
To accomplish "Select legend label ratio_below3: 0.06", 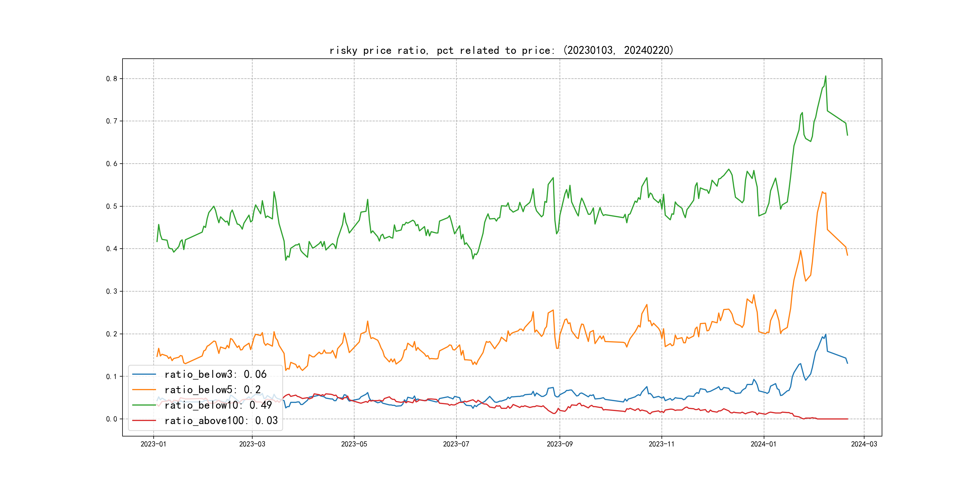I will [x=215, y=374].
